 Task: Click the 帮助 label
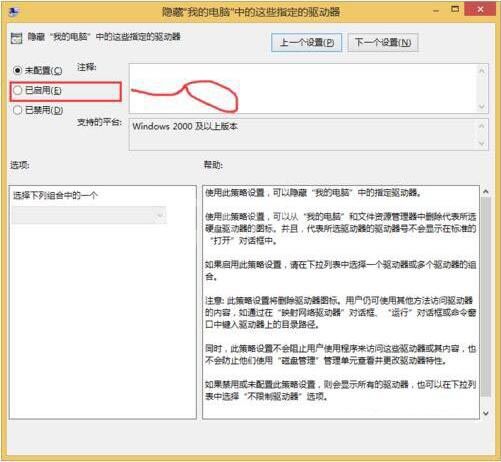tap(213, 165)
